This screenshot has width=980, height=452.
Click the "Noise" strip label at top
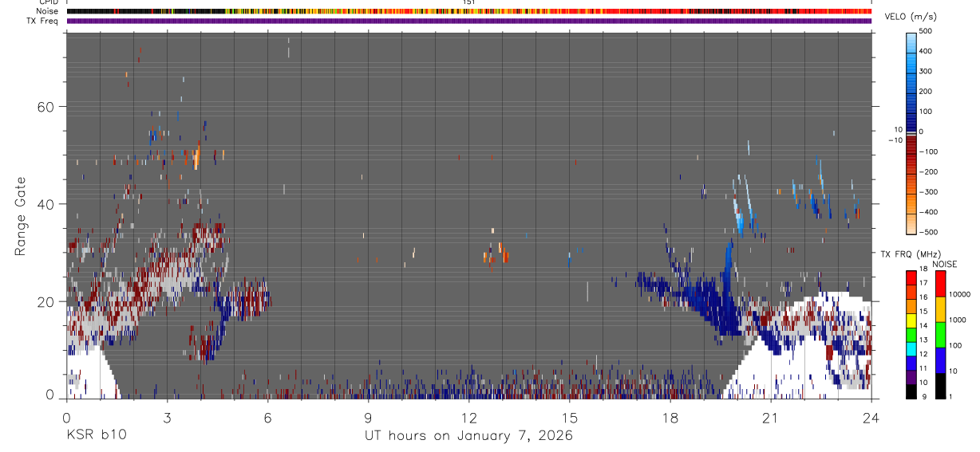pyautogui.click(x=48, y=11)
